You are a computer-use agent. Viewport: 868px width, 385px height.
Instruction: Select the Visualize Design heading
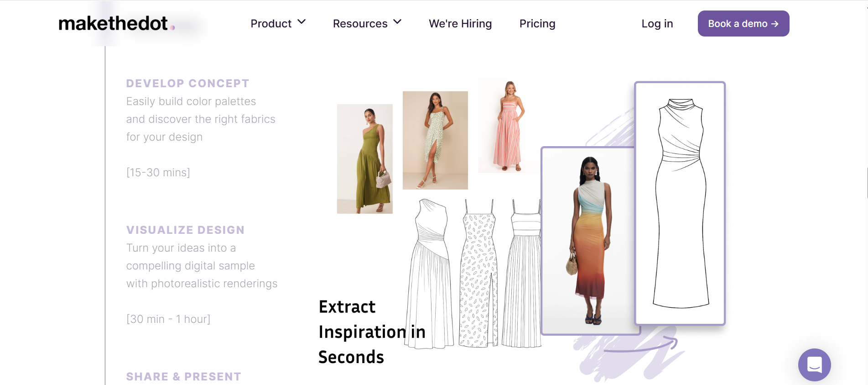185,230
